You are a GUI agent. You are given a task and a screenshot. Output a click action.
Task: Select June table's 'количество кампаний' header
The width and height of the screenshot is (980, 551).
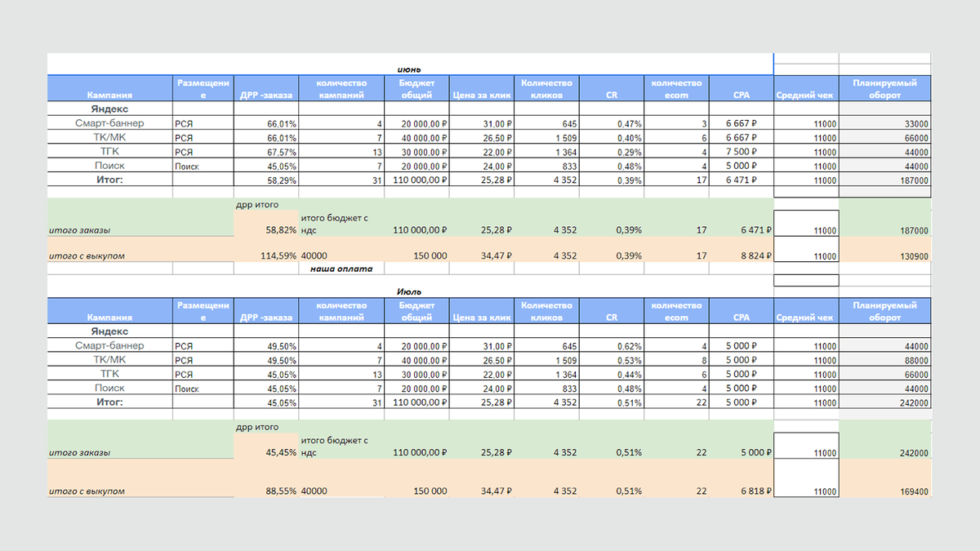pyautogui.click(x=341, y=88)
